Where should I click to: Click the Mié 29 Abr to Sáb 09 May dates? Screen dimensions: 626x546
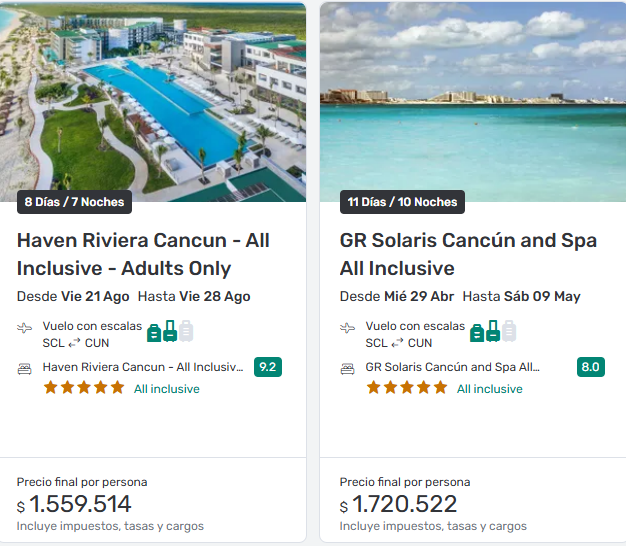(x=460, y=296)
